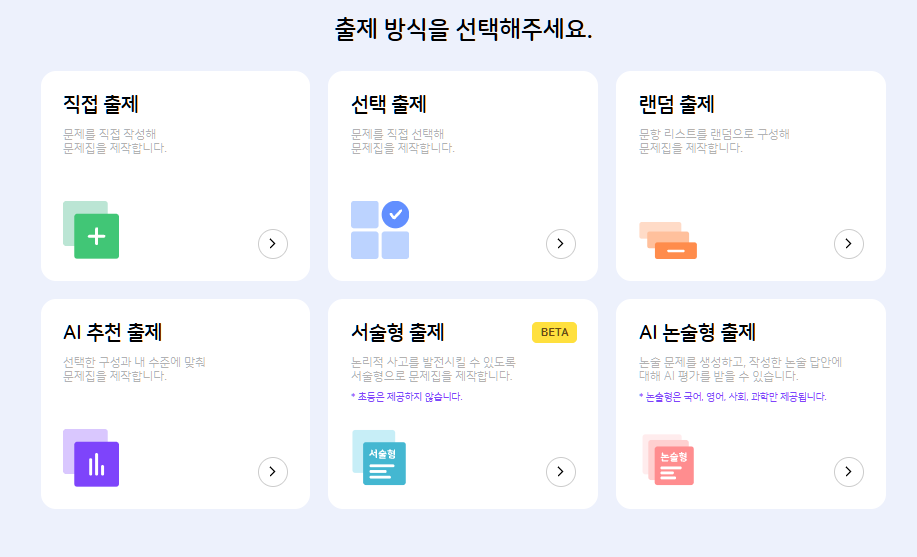Choose the AI 추천 출제 heading

[x=112, y=332]
